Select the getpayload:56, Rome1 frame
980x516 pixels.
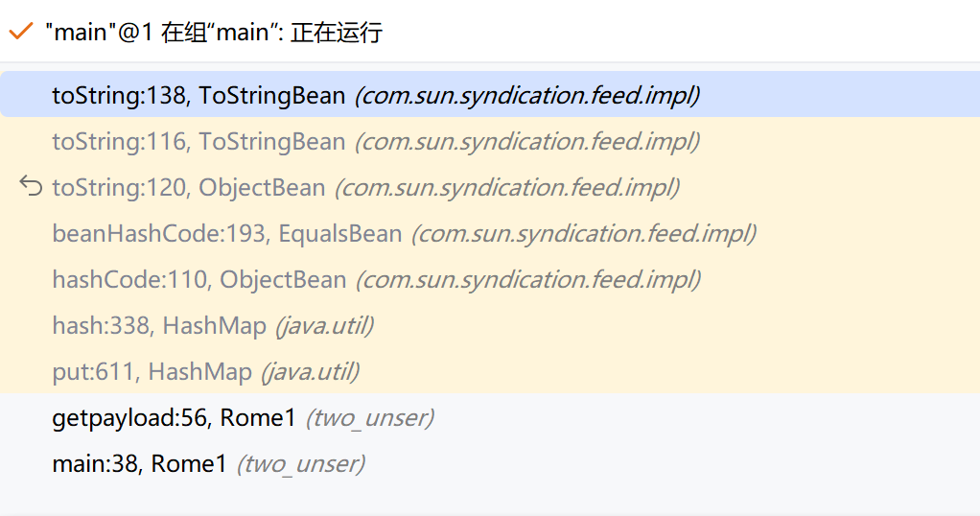pos(173,418)
